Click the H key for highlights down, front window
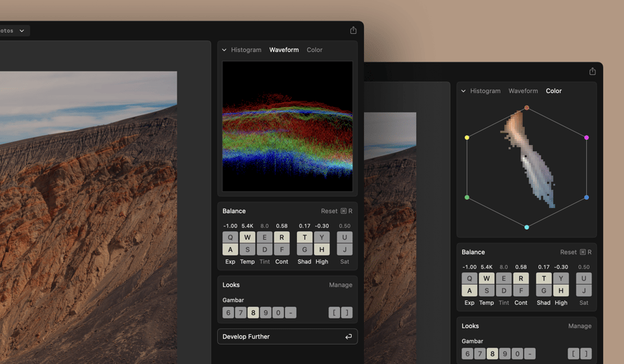 pos(322,250)
